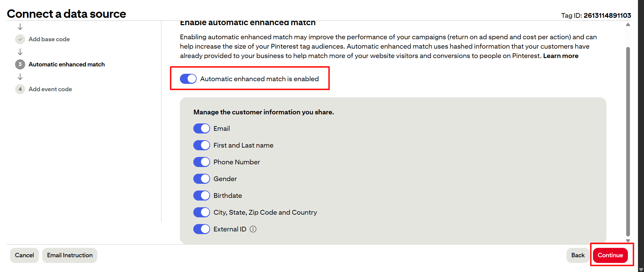Viewport: 644px width, 272px height.
Task: Click the panel scroll down arrow
Action: tap(628, 240)
